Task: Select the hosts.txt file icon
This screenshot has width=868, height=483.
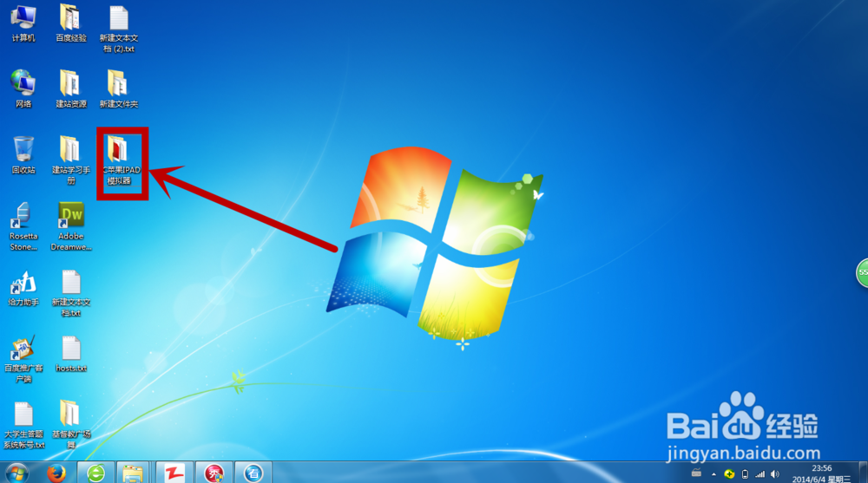Action: pyautogui.click(x=71, y=354)
